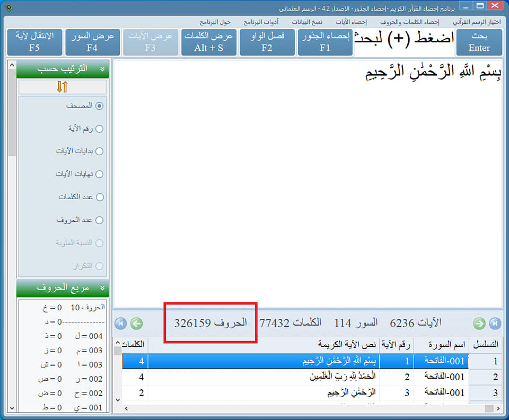The image size is (509, 420).
Task: Click the عرض السور F4 button
Action: [x=92, y=42]
